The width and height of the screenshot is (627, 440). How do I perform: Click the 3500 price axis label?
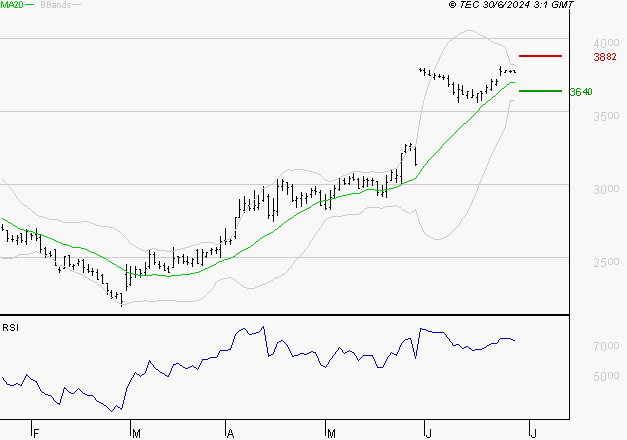point(606,116)
